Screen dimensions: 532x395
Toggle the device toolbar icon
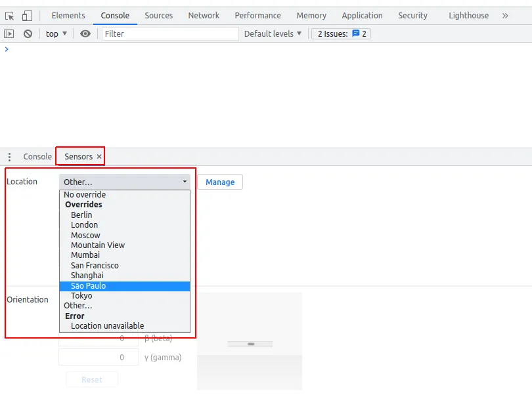pyautogui.click(x=27, y=16)
